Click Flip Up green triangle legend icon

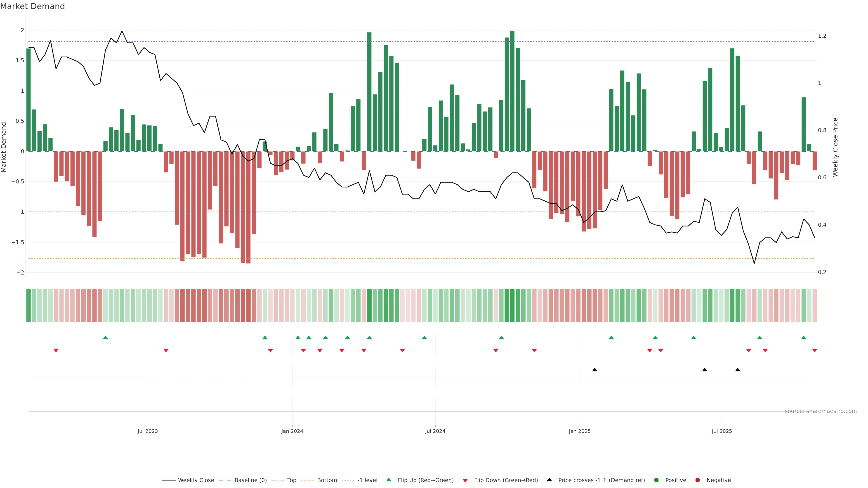389,480
